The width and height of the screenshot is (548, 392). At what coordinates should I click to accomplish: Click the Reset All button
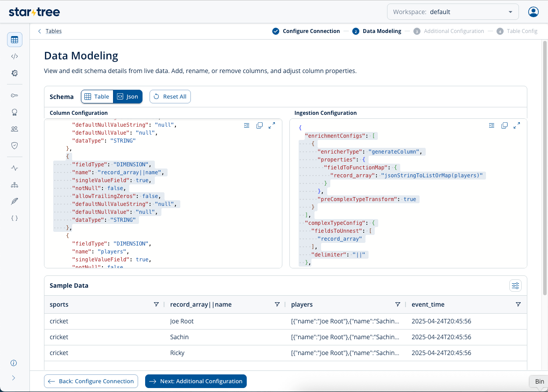pyautogui.click(x=170, y=97)
